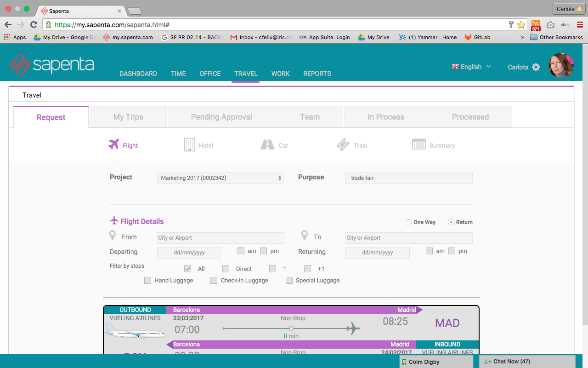Enable the Check-in Luggage option
This screenshot has height=368, width=588.
point(214,280)
